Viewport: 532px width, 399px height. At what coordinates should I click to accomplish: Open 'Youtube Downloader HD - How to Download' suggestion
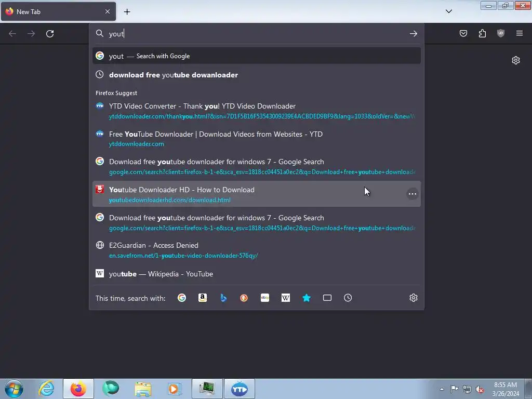pyautogui.click(x=257, y=194)
